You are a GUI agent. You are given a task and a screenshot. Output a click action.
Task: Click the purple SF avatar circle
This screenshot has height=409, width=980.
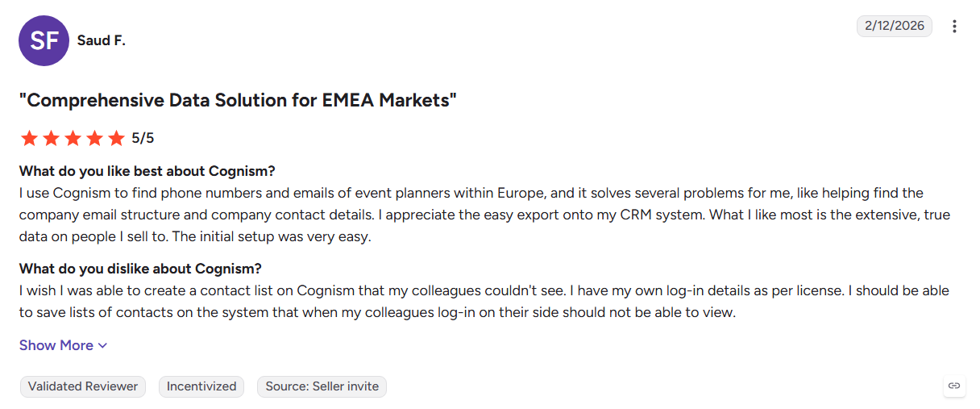(x=44, y=40)
